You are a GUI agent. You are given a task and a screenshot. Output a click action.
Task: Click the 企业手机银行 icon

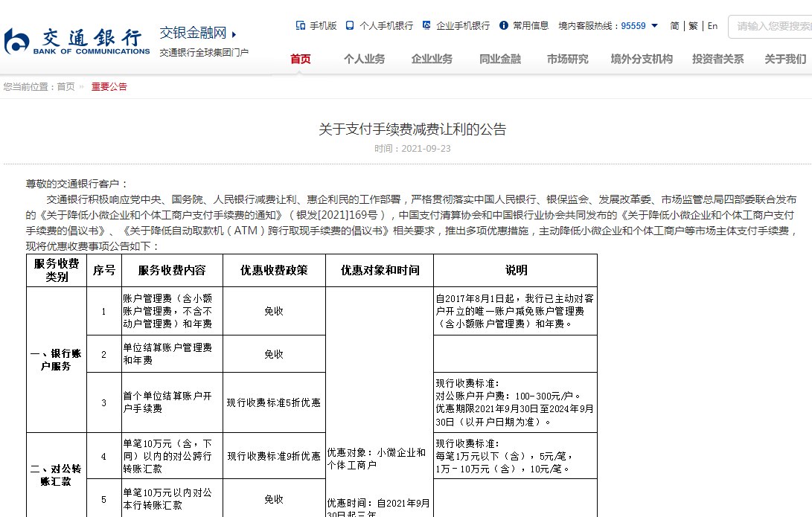(x=426, y=25)
